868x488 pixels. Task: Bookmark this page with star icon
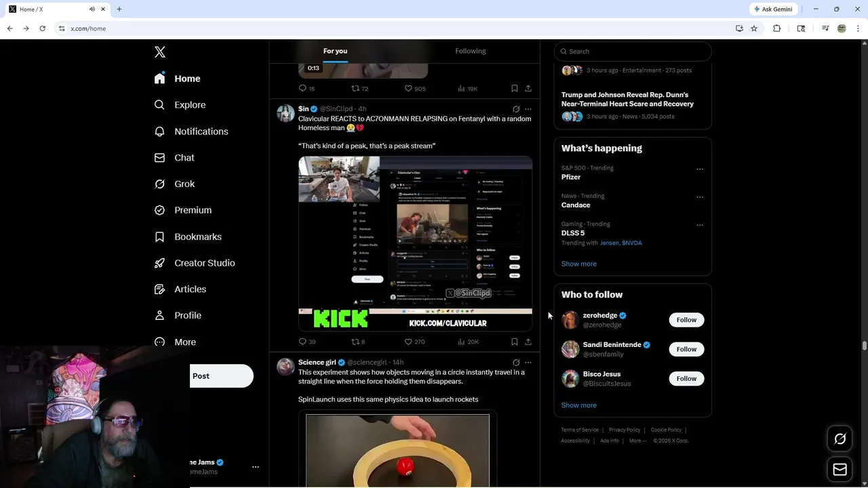754,28
